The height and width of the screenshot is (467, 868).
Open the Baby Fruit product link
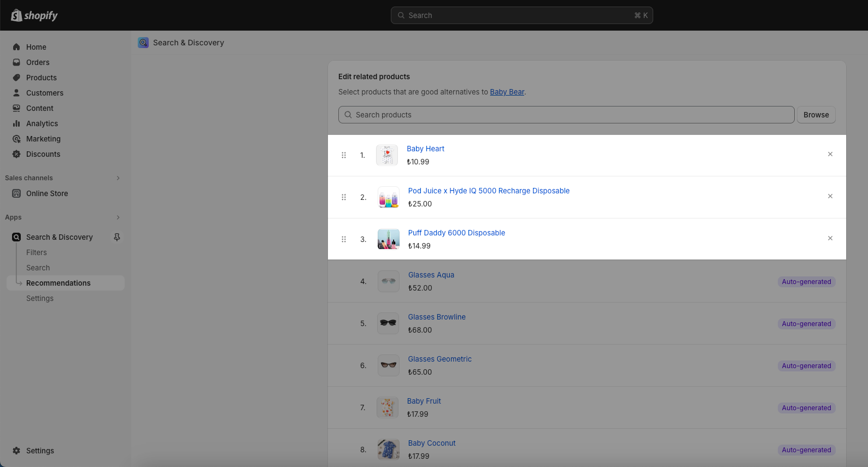pyautogui.click(x=424, y=401)
